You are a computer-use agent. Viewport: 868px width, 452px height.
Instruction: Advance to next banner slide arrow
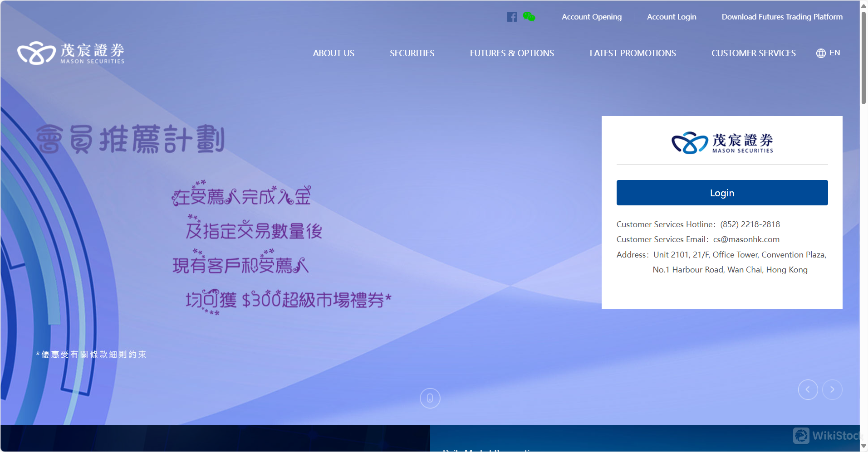point(832,389)
